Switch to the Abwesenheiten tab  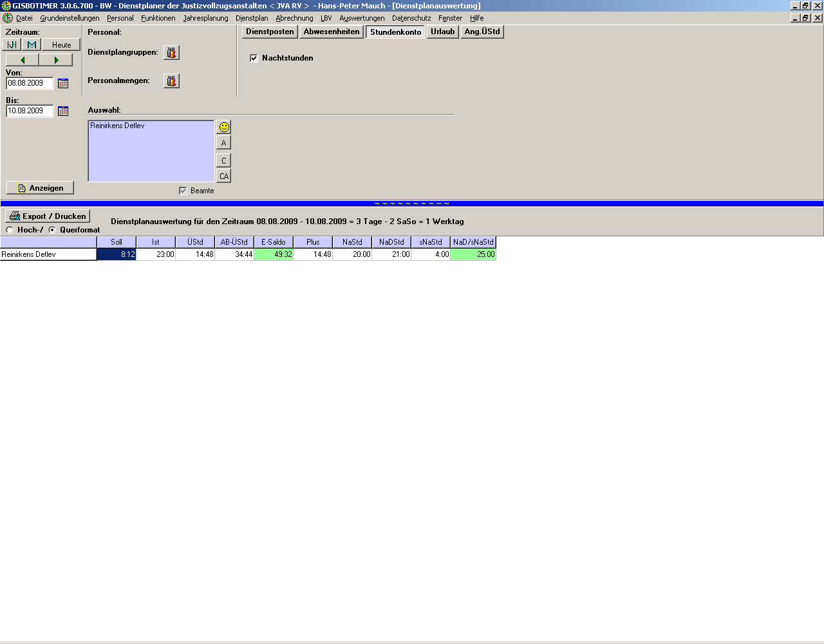tap(332, 32)
